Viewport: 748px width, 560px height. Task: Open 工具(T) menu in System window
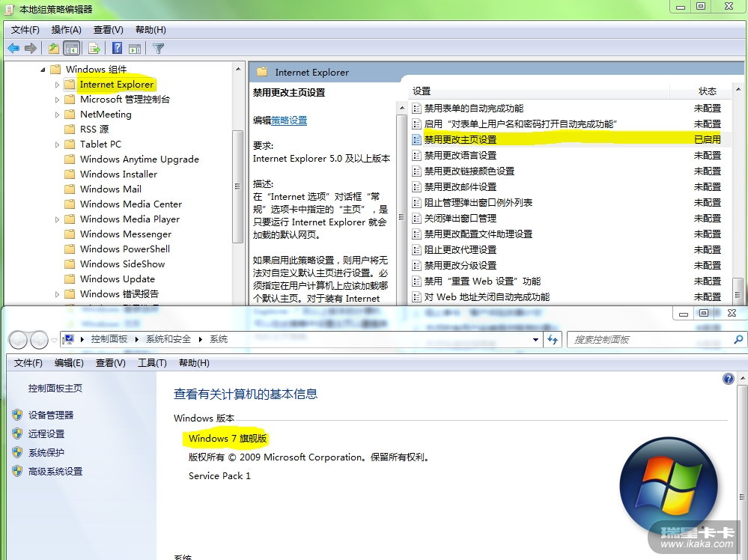[x=152, y=362]
